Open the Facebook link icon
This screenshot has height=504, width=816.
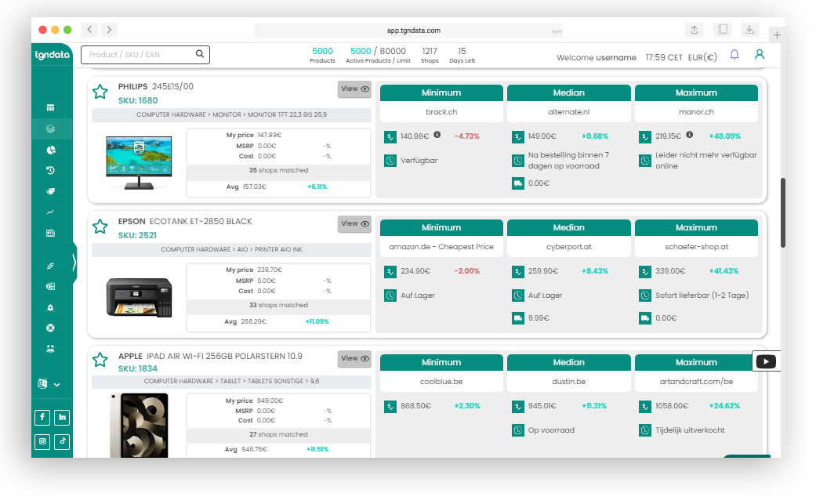coord(42,417)
